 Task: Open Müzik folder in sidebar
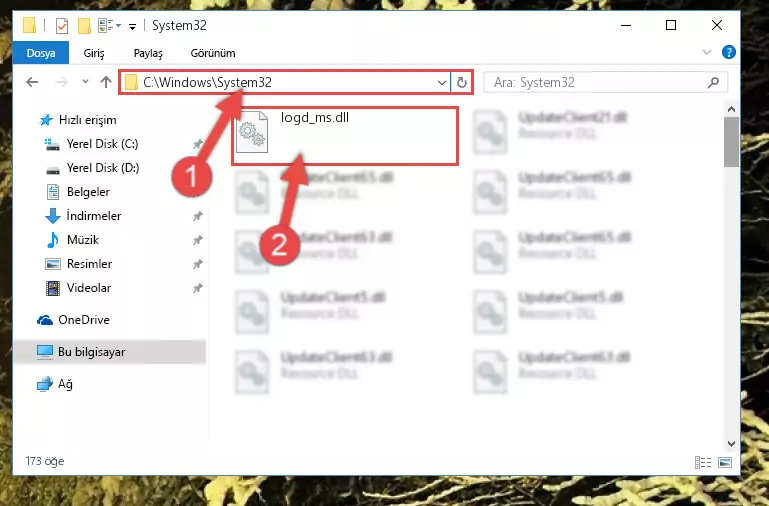(x=83, y=240)
